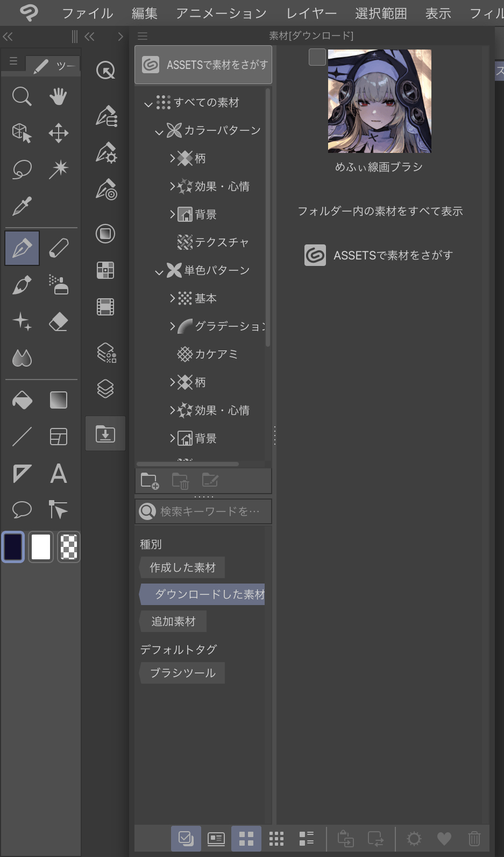Select the Ruler tool

click(22, 473)
